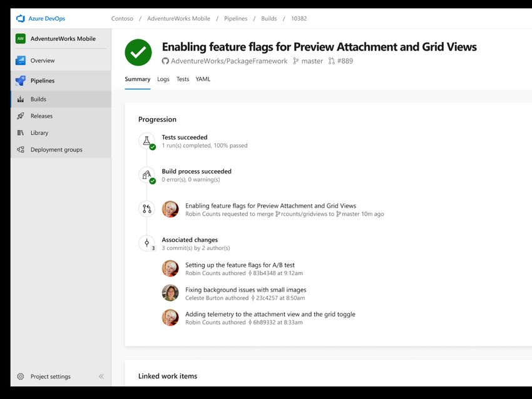This screenshot has width=532, height=399.
Task: Click the Deployment groups icon
Action: (x=21, y=149)
